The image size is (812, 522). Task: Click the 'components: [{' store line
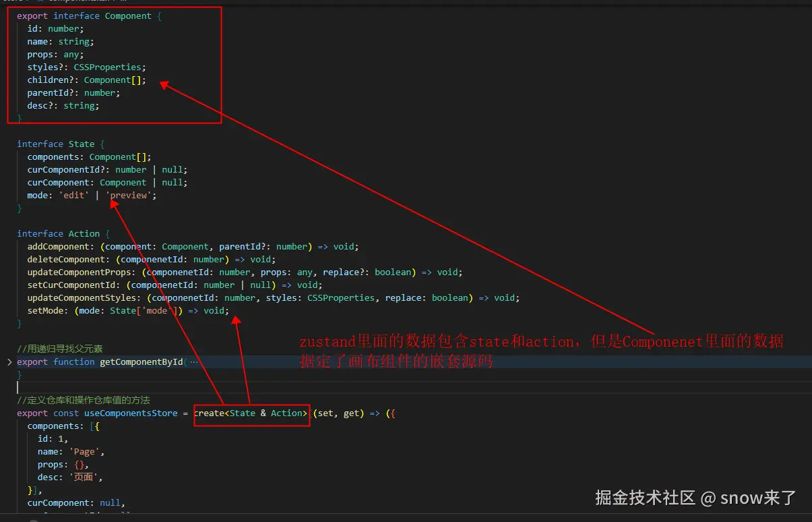(x=63, y=426)
